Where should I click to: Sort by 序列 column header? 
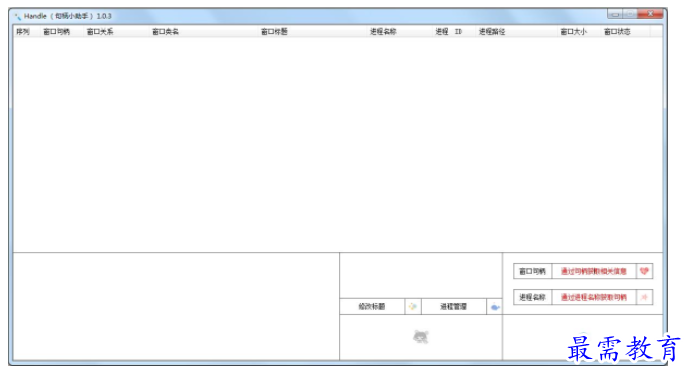pyautogui.click(x=26, y=32)
